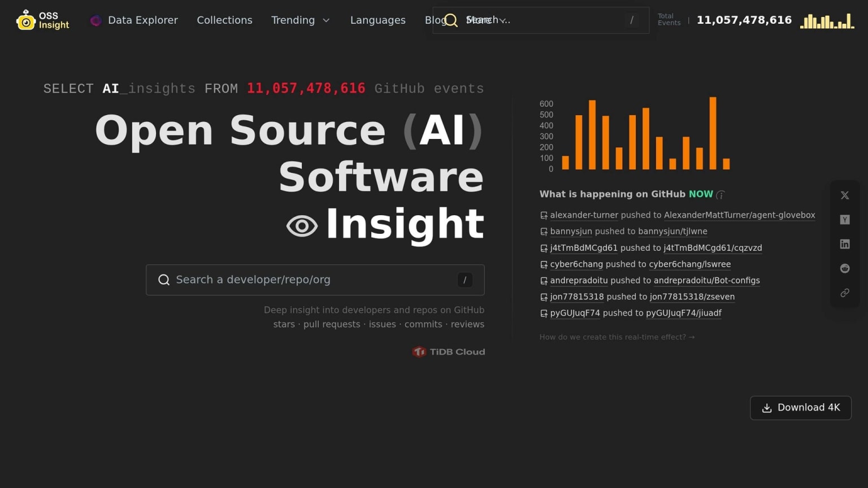
Task: Open cyber6chang/lswree repository link
Action: click(689, 264)
